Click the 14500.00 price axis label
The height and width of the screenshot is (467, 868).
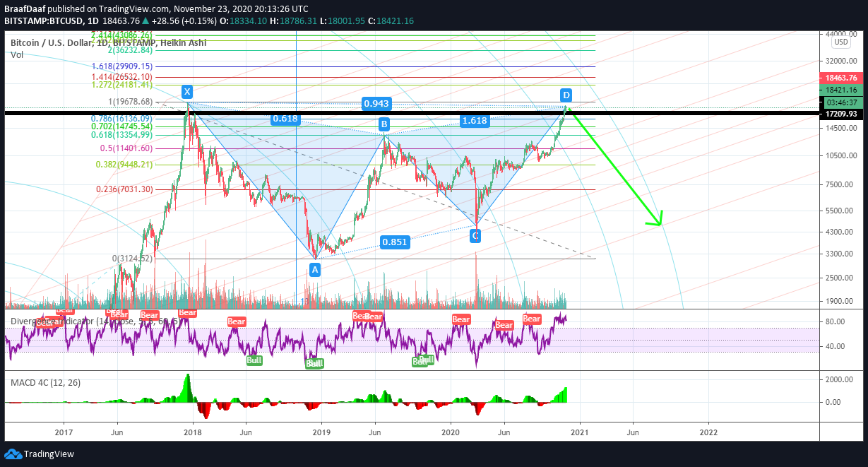click(x=841, y=128)
